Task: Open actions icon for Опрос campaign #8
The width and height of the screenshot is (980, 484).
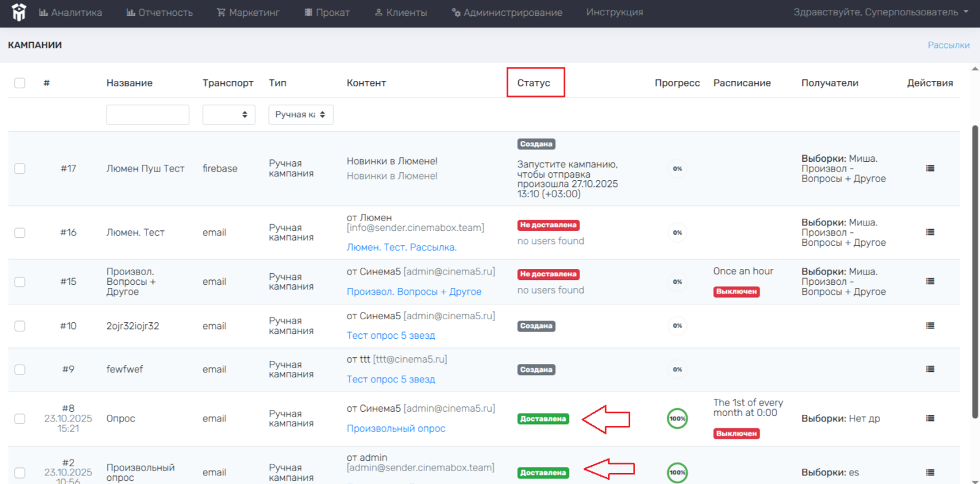Action: pyautogui.click(x=930, y=418)
